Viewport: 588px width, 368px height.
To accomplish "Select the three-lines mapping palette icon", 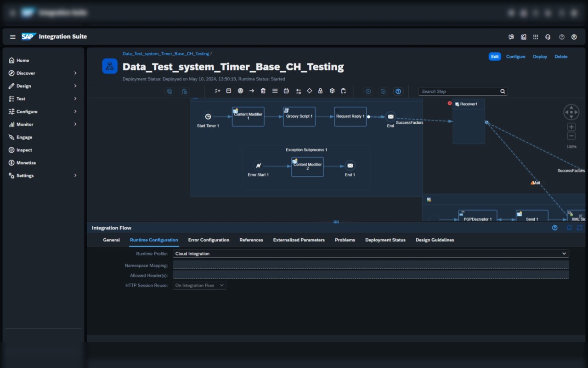I will point(275,91).
